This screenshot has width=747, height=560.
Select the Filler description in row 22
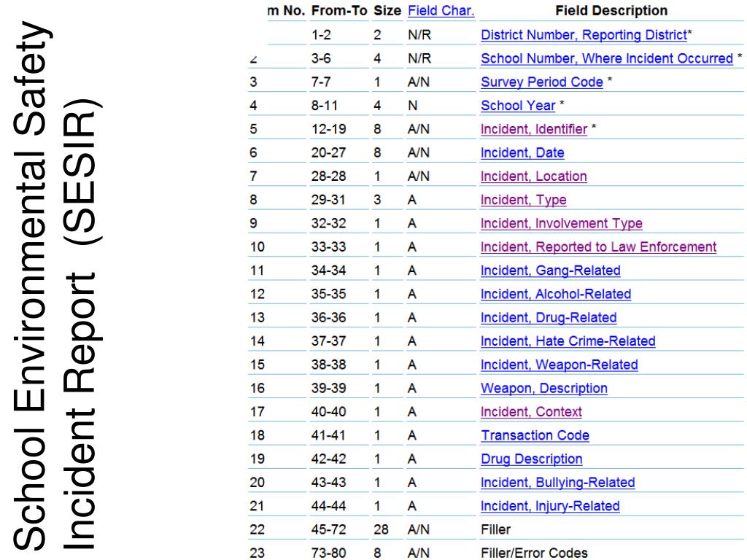pos(495,529)
